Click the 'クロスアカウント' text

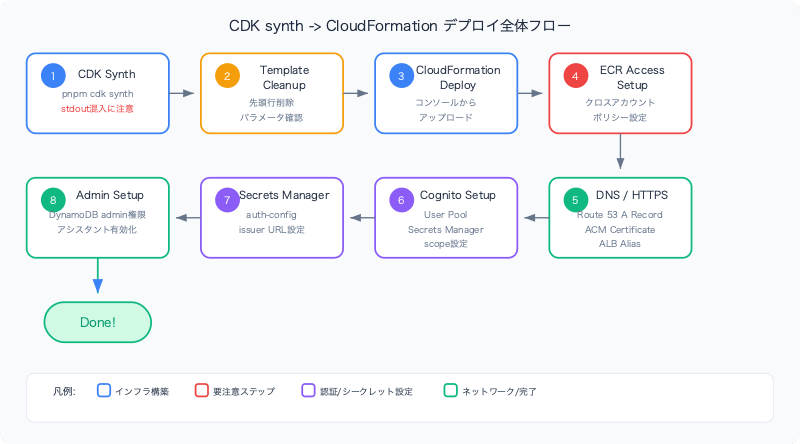click(620, 103)
